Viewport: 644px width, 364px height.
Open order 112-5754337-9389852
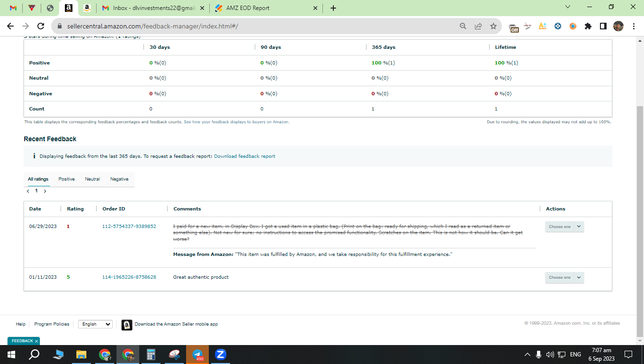coord(129,227)
